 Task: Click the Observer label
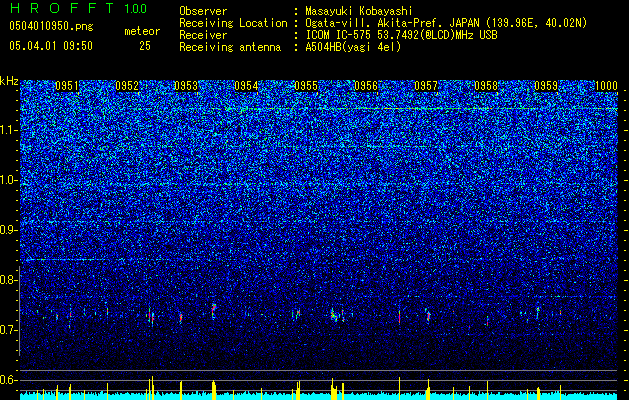point(203,11)
